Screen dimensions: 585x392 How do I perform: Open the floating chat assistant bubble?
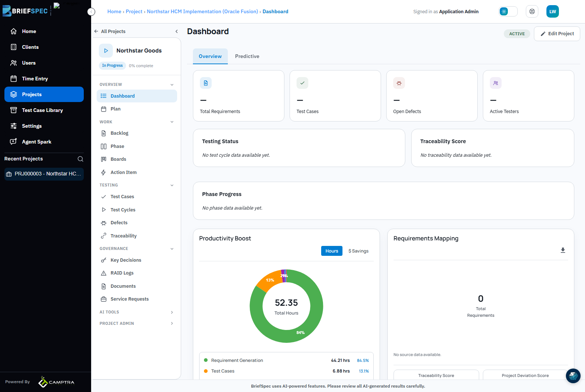(x=573, y=376)
